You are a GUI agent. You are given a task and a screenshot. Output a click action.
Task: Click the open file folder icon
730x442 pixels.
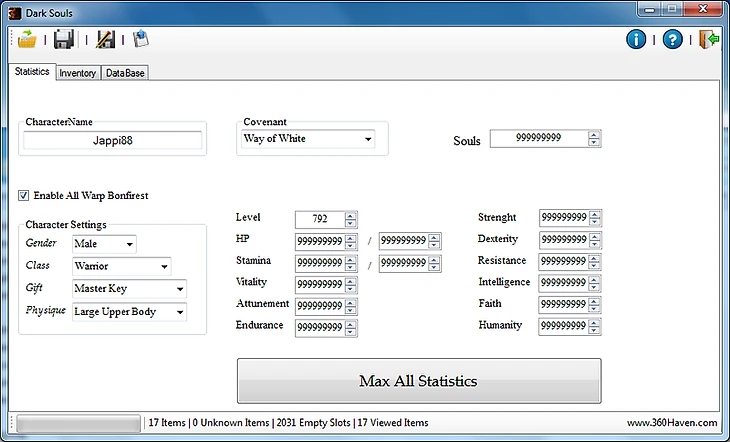coord(27,40)
